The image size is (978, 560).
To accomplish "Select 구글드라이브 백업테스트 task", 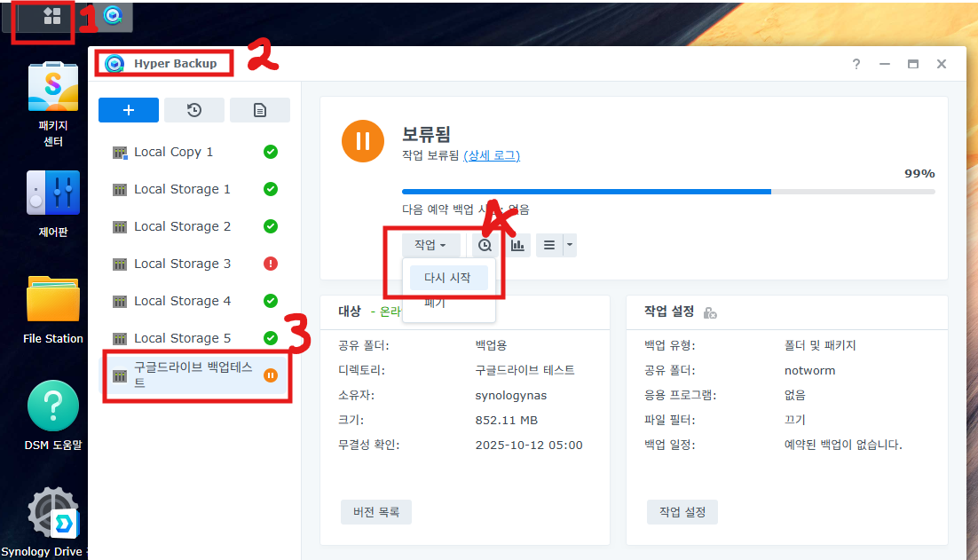I will 194,375.
